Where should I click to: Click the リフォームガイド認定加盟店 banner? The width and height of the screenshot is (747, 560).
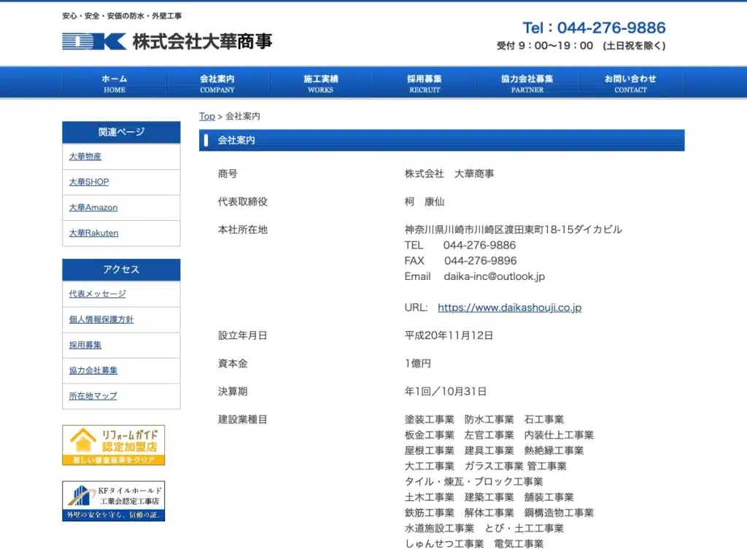point(113,446)
